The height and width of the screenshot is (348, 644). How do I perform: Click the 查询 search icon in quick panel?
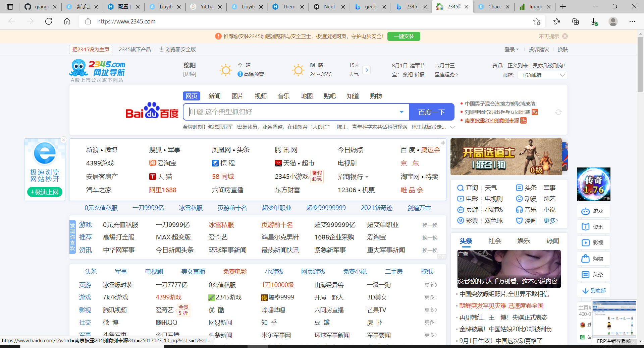461,188
